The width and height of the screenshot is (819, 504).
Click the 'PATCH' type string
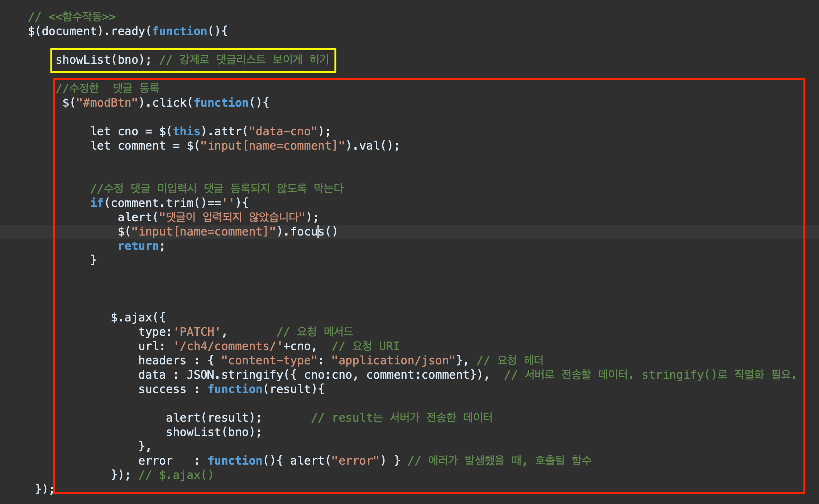(197, 332)
